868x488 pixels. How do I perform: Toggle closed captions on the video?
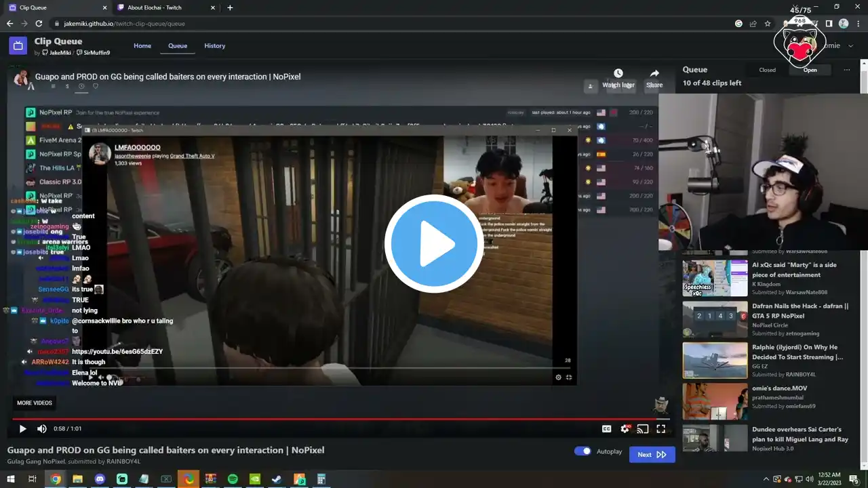[x=607, y=428]
